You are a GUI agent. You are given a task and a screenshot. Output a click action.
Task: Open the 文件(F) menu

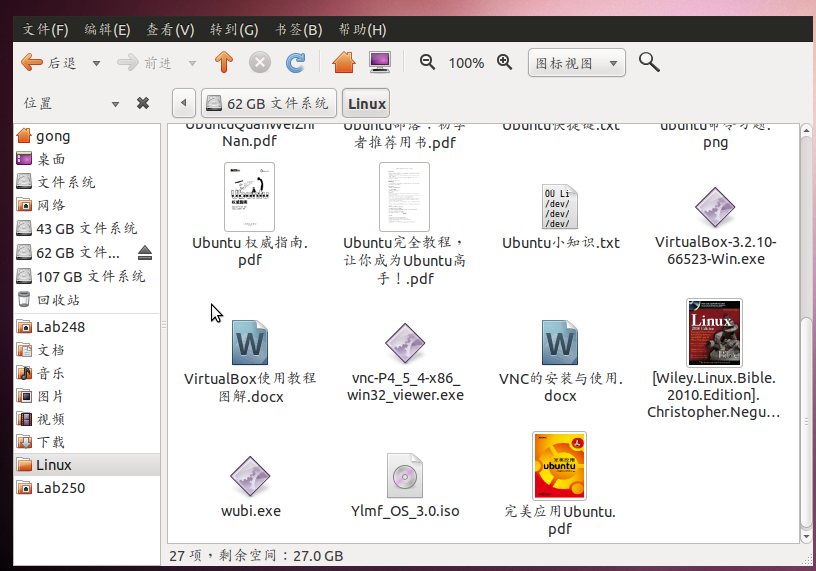(x=45, y=30)
